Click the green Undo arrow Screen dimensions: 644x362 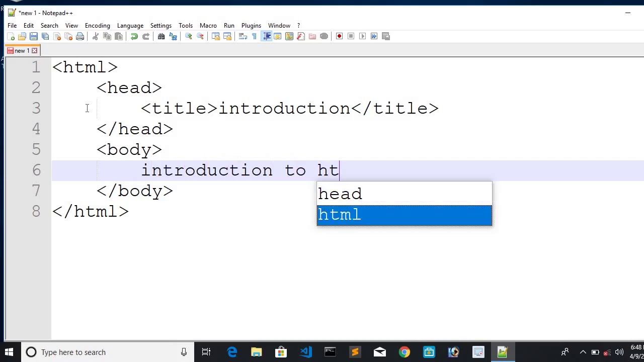(x=134, y=36)
